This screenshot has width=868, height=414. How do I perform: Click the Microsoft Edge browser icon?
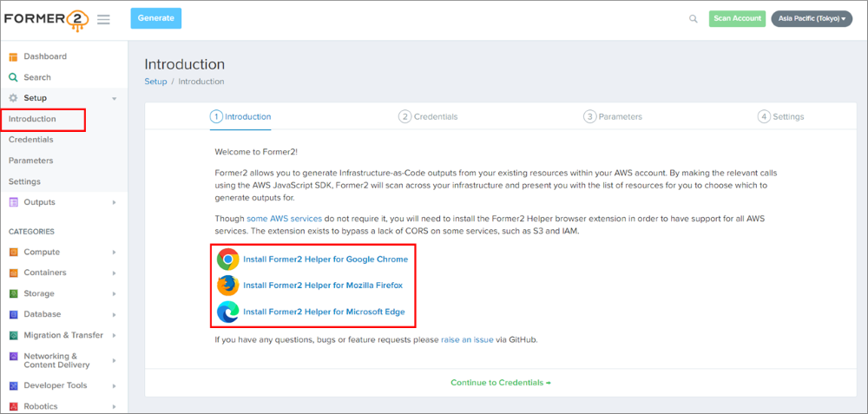coord(227,312)
